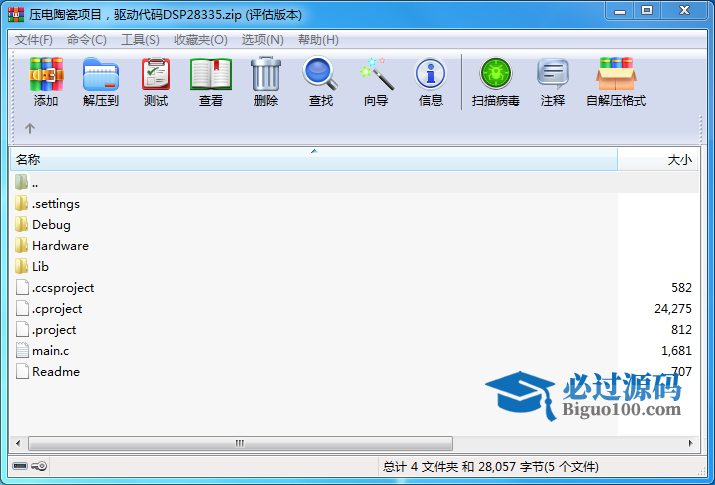Image resolution: width=715 pixels, height=485 pixels.
Task: Click status bar total 28,057 bytes text
Action: [490, 466]
